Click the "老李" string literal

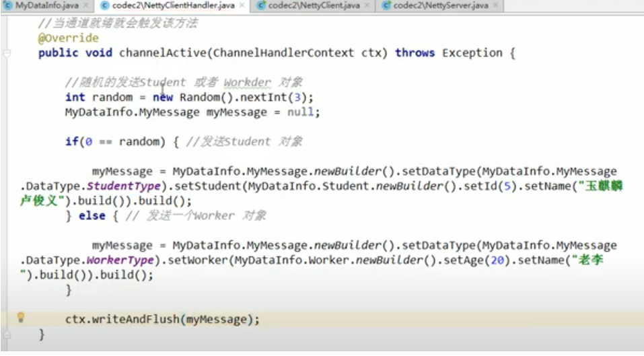tap(587, 260)
